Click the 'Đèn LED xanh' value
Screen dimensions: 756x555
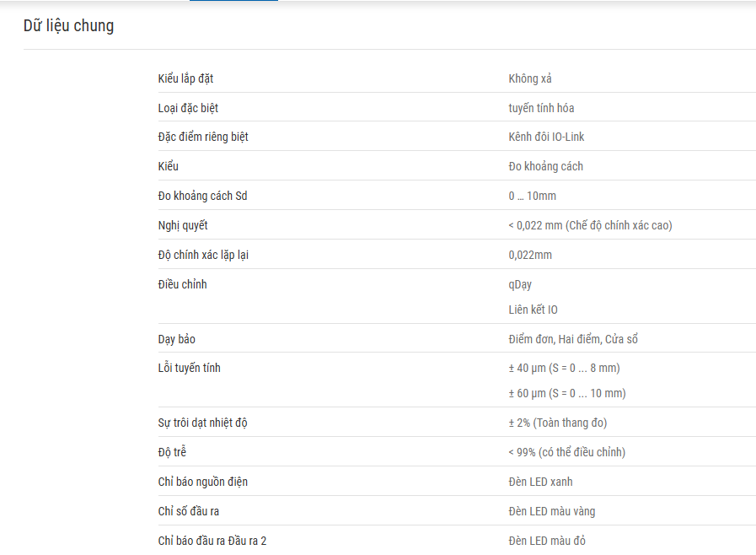[x=540, y=482]
